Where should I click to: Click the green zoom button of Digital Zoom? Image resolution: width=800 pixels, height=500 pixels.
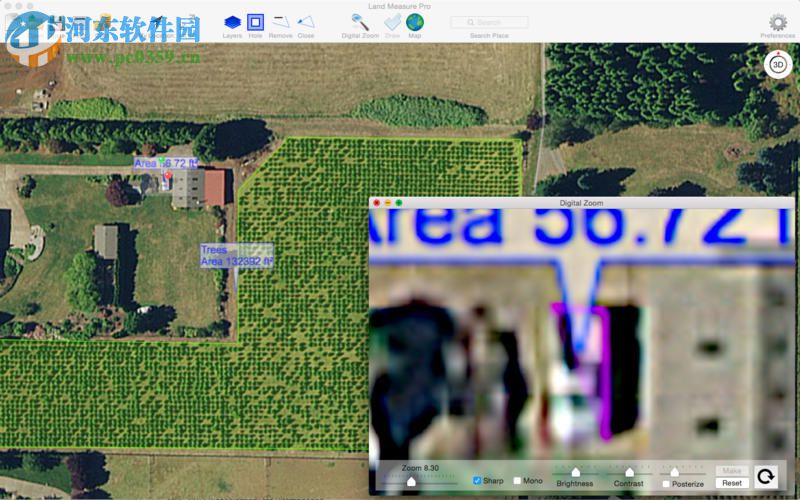click(x=399, y=203)
